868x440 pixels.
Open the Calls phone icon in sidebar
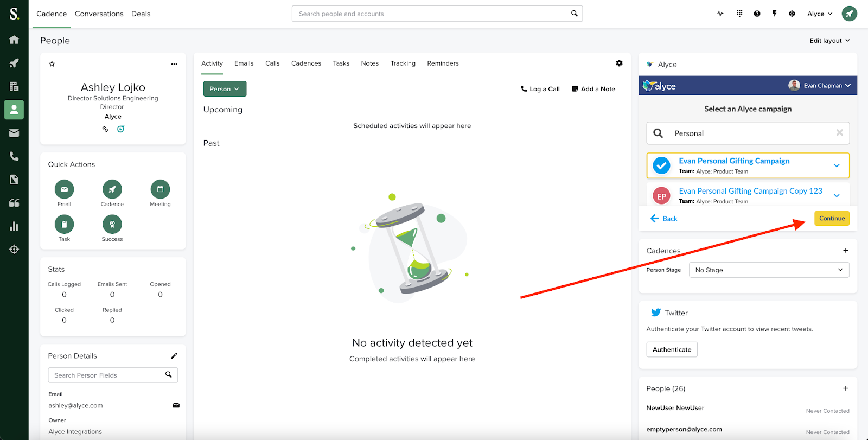tap(14, 156)
